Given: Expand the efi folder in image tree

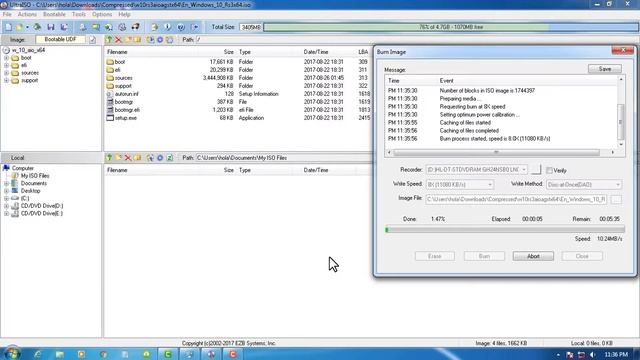Looking at the screenshot, I should pyautogui.click(x=7, y=65).
